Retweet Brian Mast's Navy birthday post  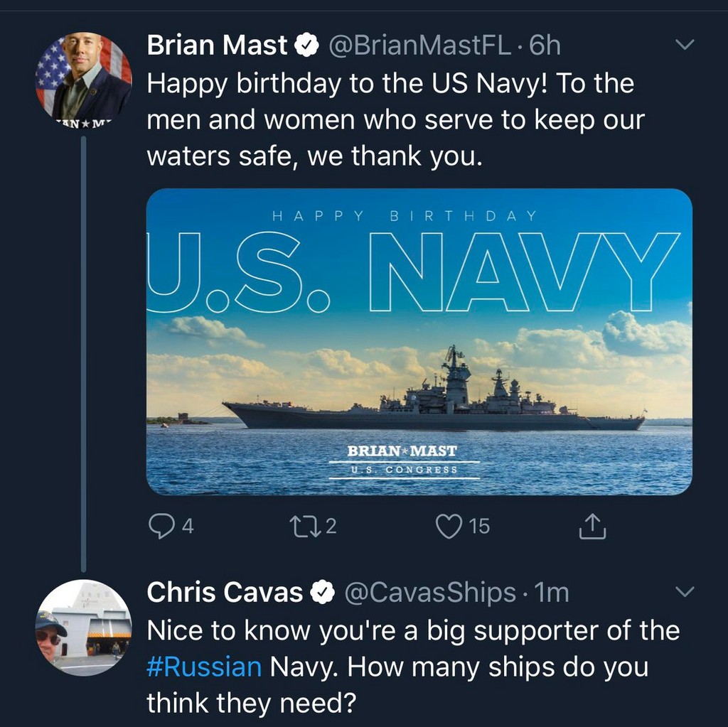coord(305,526)
